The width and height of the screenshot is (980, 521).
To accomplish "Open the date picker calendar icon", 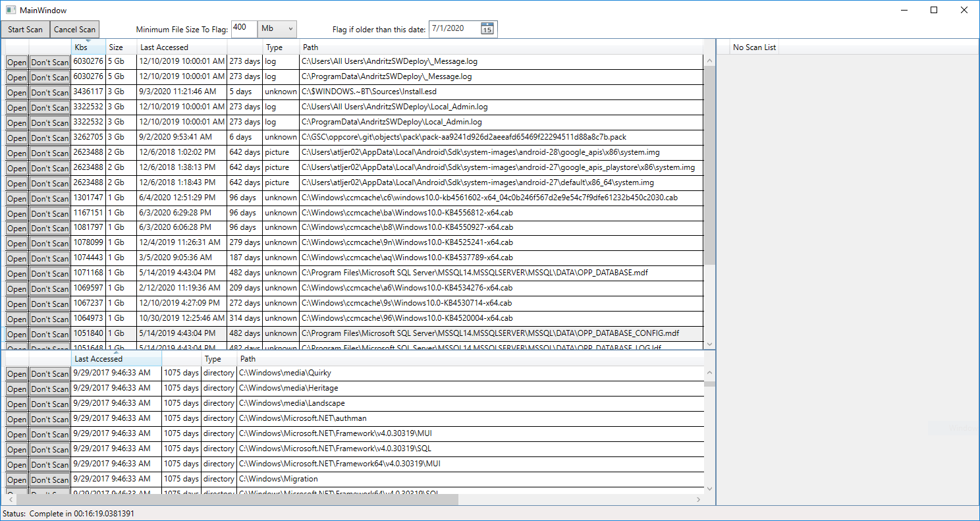I will [x=487, y=29].
